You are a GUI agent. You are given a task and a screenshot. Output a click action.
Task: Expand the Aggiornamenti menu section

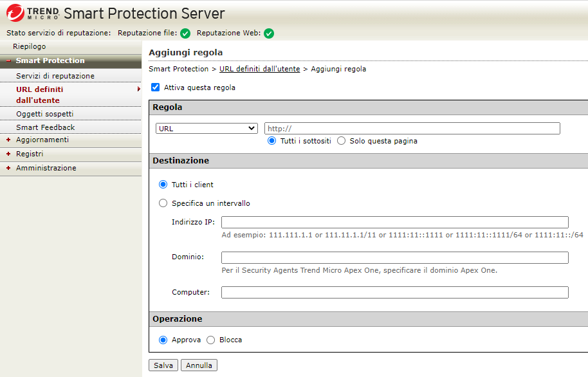[x=42, y=140]
